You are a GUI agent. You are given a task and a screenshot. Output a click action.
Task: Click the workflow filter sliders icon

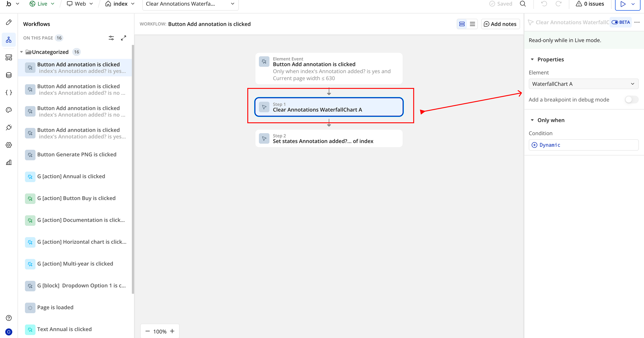(x=111, y=38)
